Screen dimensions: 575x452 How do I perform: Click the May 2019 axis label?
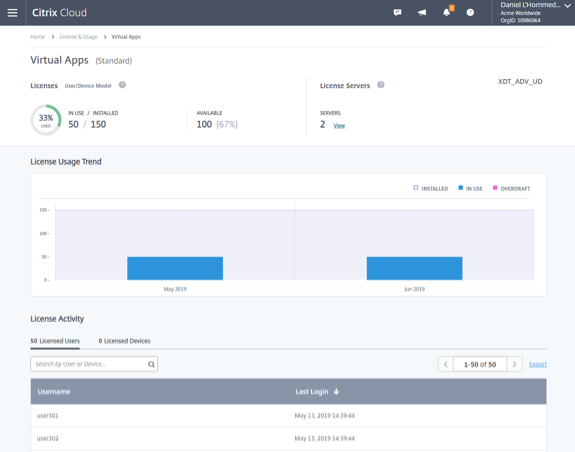(175, 289)
